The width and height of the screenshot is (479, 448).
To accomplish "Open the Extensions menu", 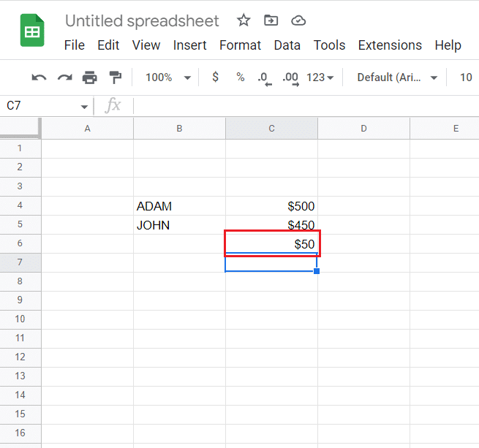I will tap(390, 45).
